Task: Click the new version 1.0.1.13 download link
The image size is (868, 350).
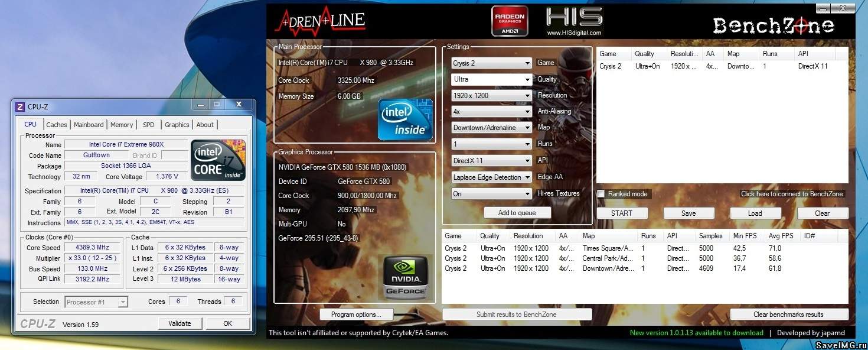Action: coord(697,333)
